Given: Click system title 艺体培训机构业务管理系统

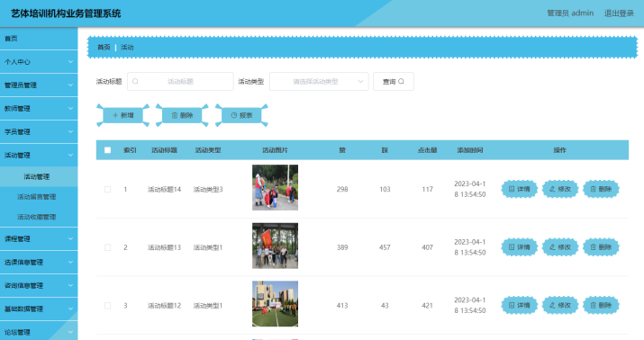Looking at the screenshot, I should pyautogui.click(x=66, y=13).
